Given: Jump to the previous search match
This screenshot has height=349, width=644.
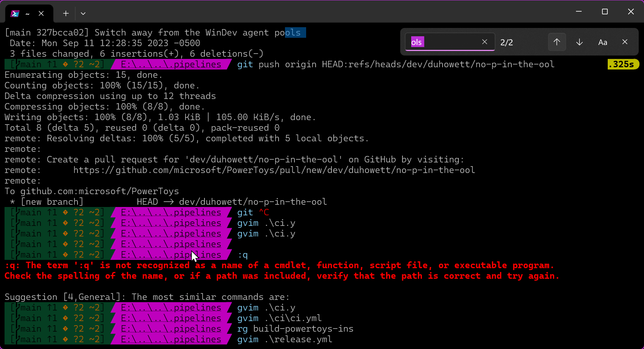Looking at the screenshot, I should pos(557,42).
